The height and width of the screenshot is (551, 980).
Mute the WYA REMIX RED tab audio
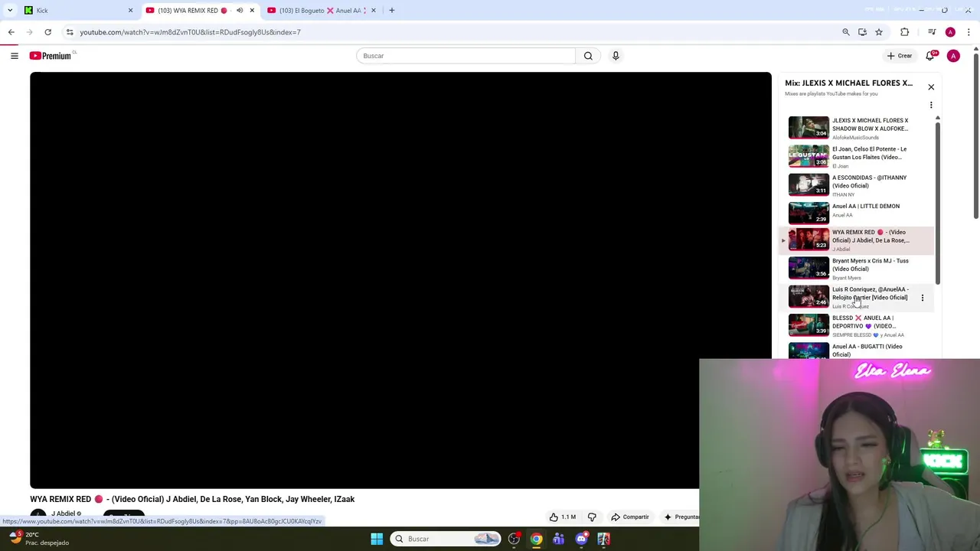[240, 10]
